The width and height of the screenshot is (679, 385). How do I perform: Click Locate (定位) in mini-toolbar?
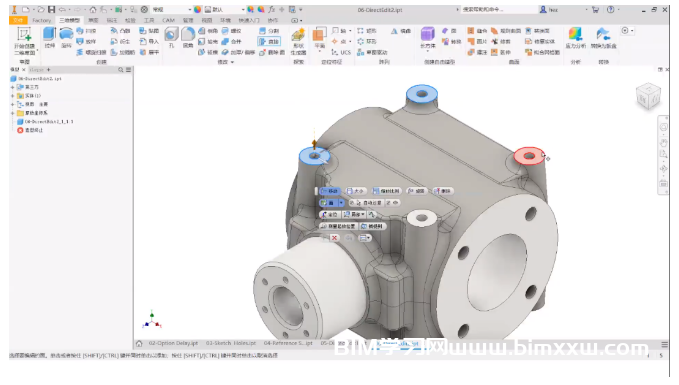330,214
